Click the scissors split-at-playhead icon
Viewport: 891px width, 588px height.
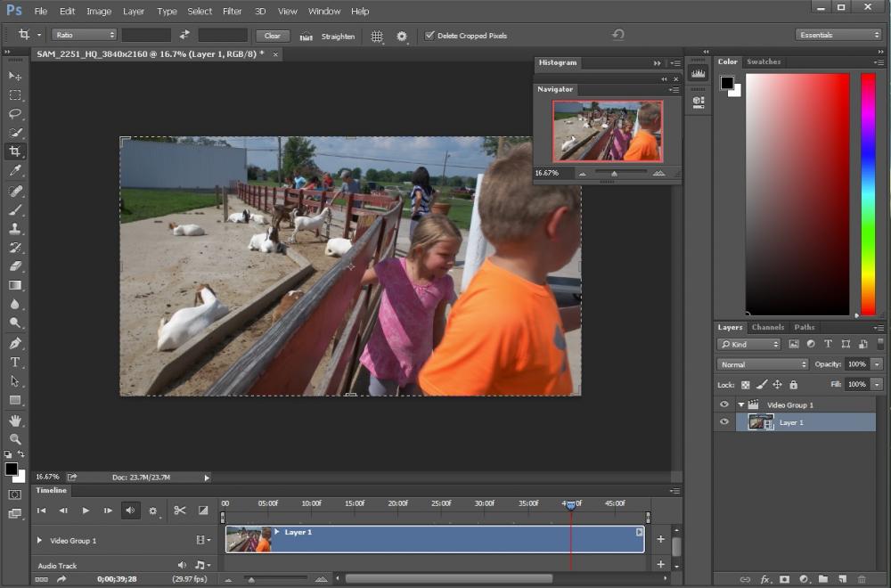point(180,510)
